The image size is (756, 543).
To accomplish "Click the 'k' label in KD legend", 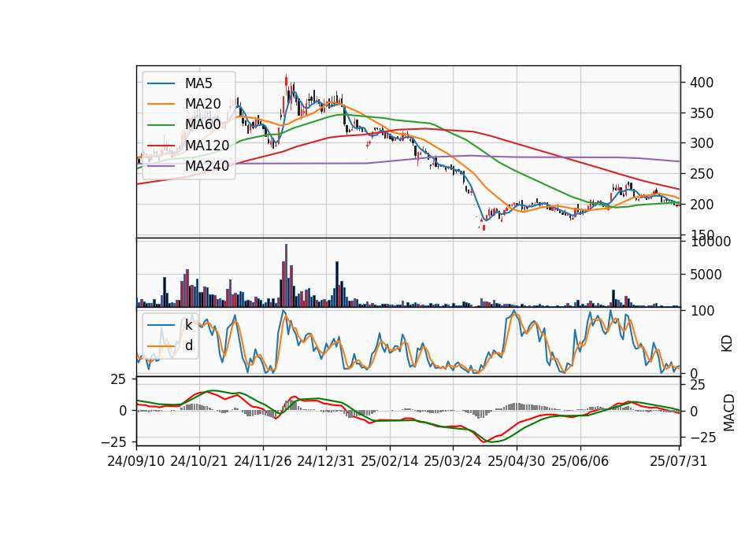I will tap(188, 325).
